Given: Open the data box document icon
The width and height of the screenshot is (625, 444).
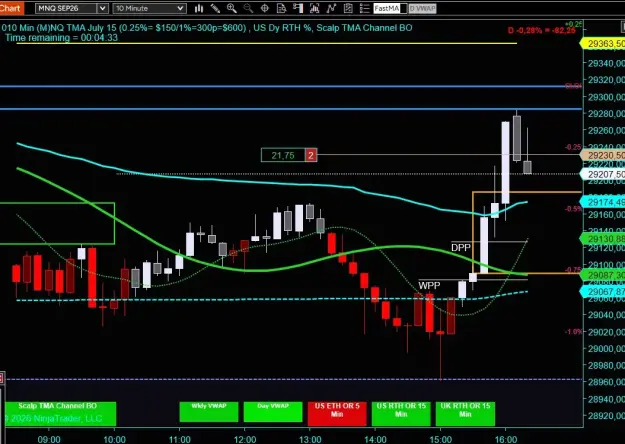Looking at the screenshot, I should (281, 8).
